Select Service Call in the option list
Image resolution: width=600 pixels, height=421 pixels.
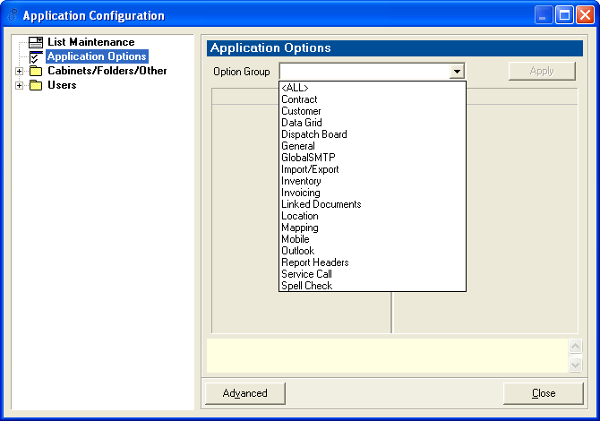tap(372, 274)
